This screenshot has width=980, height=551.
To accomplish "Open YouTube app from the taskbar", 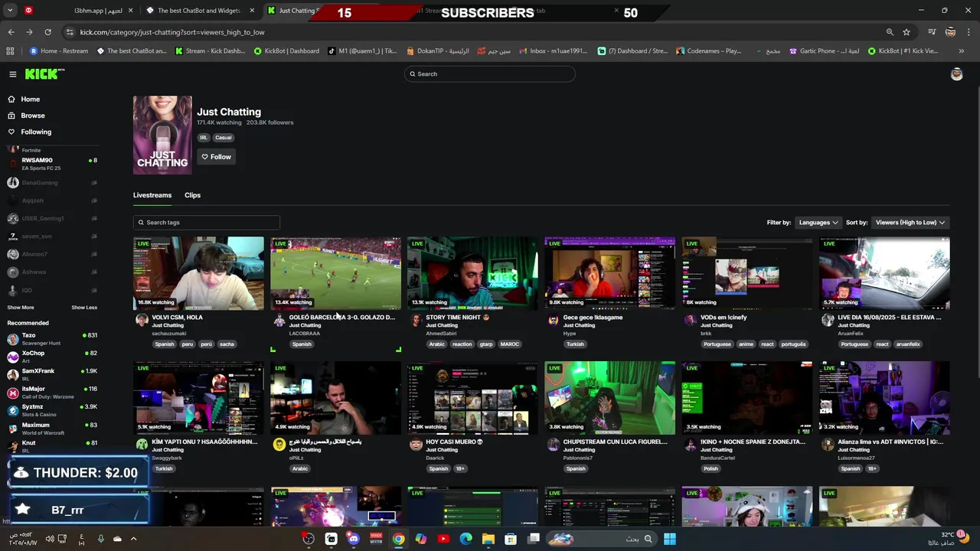I will [443, 539].
